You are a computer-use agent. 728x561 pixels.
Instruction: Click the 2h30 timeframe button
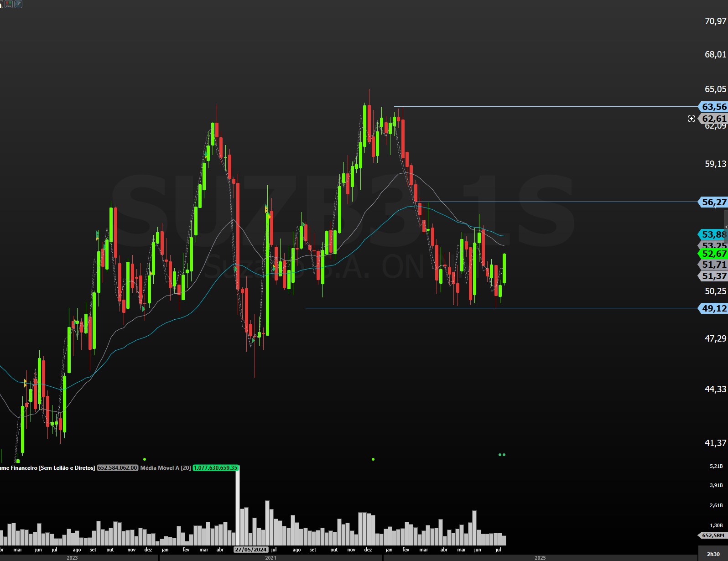[x=713, y=554]
